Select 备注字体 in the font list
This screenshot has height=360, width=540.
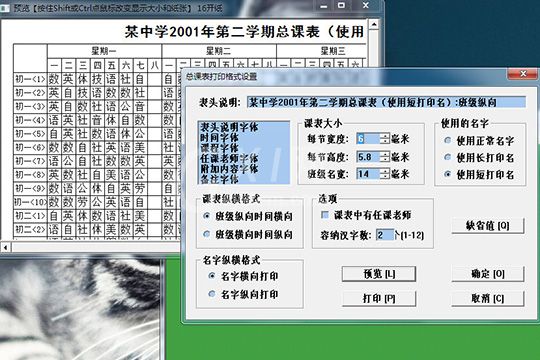point(219,179)
